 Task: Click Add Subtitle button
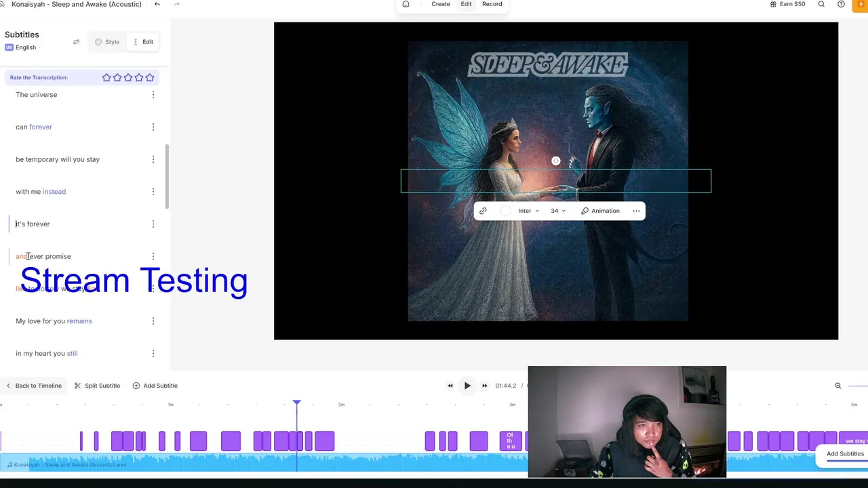155,386
